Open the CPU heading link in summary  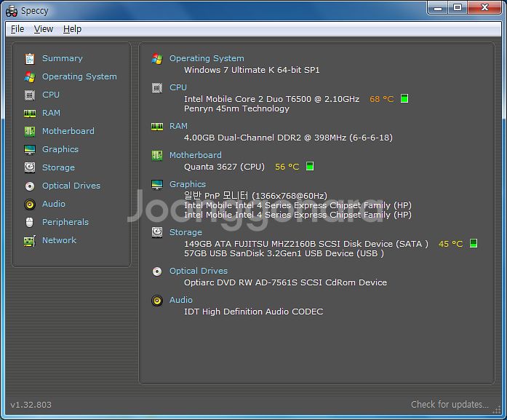(178, 87)
